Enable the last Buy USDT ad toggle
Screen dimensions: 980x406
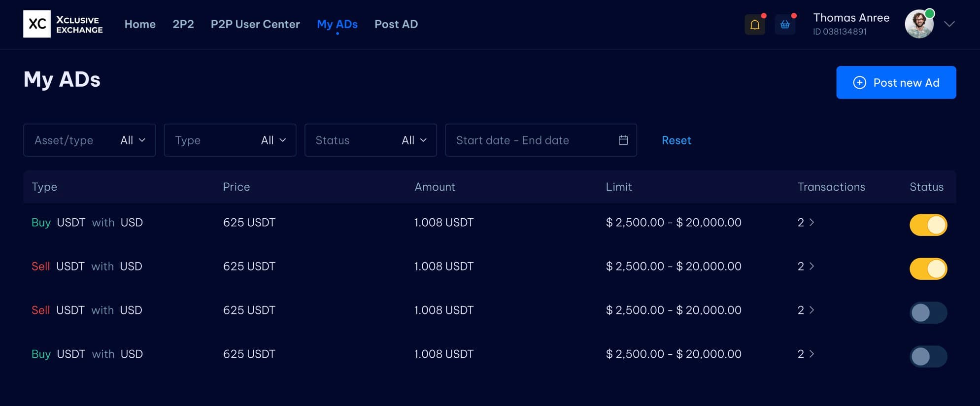(928, 357)
